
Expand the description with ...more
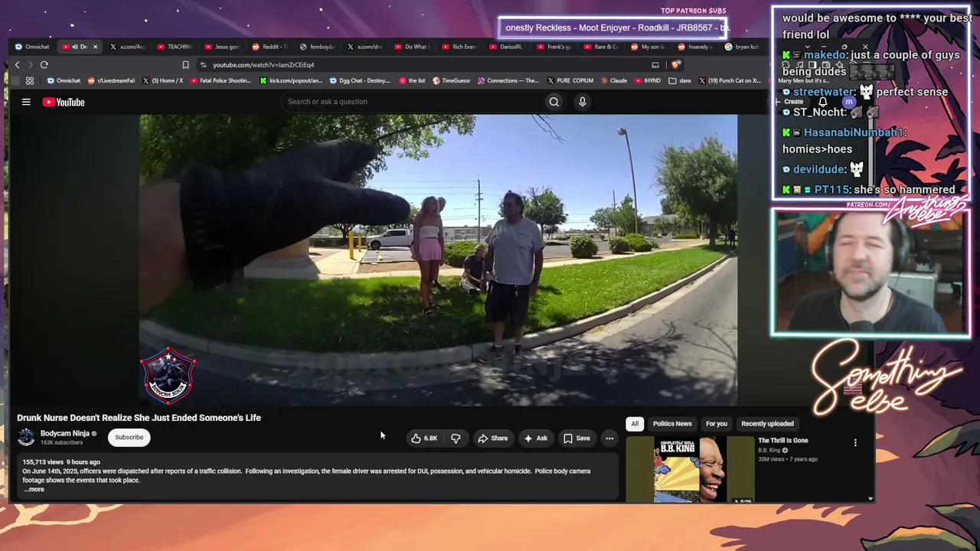[x=34, y=489]
